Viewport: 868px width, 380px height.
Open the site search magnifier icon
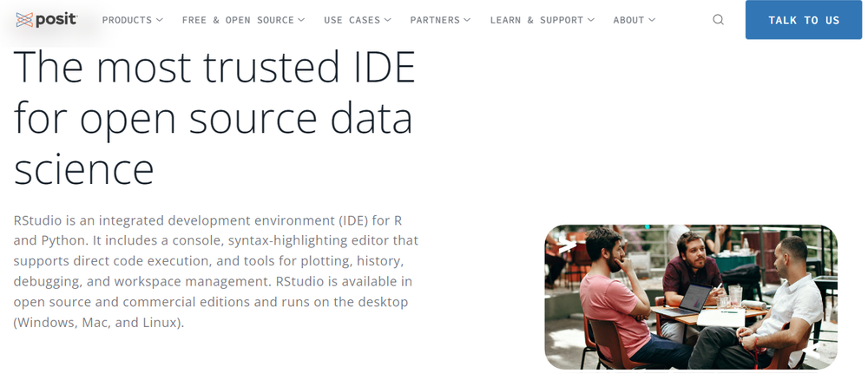(x=718, y=20)
